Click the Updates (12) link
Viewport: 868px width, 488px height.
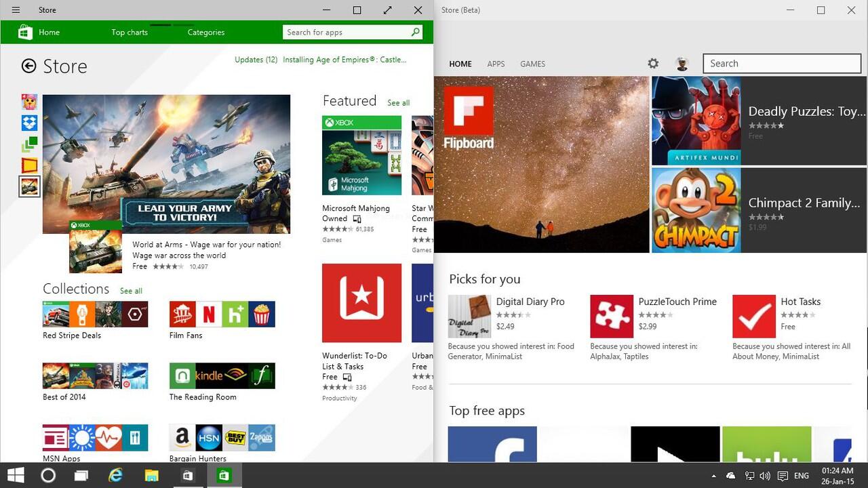click(x=256, y=60)
